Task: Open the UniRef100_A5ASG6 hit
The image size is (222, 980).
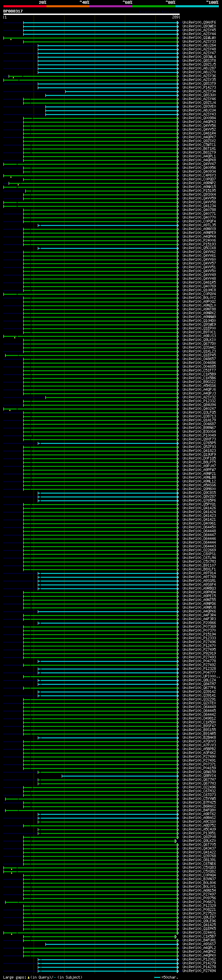Action: tap(199, 485)
